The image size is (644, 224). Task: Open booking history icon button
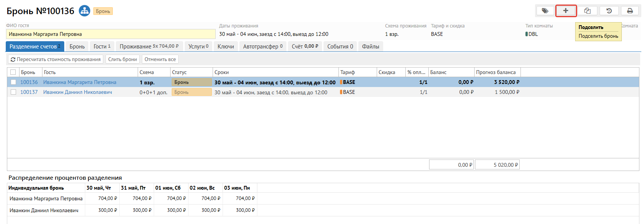(609, 11)
